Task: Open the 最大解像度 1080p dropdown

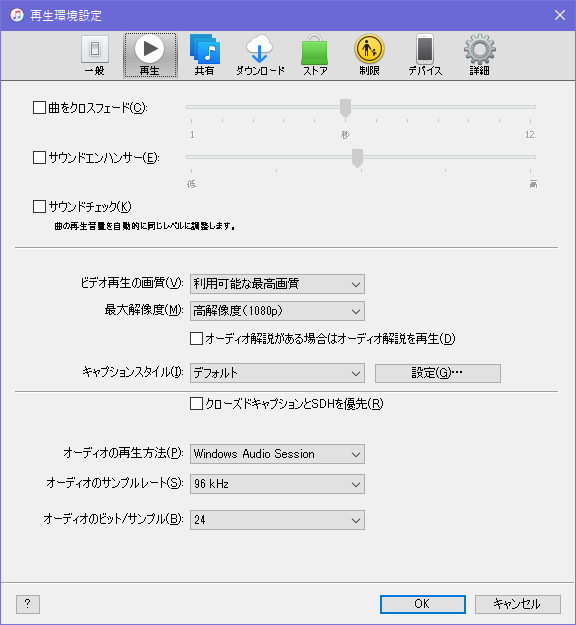Action: click(x=277, y=311)
